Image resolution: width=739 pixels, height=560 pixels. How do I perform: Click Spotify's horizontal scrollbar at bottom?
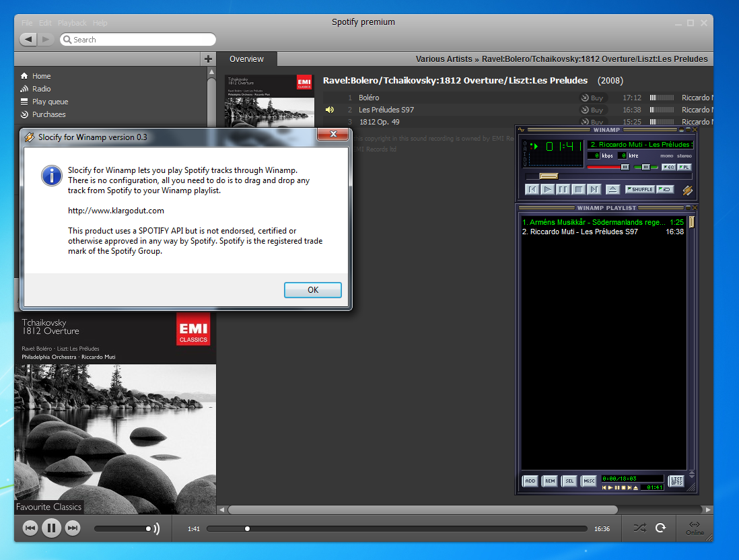pos(422,510)
